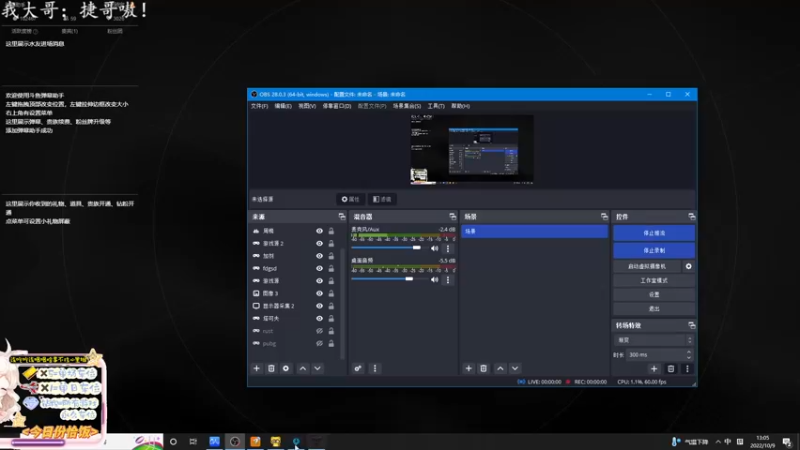Move source up with arrow in Sources panel
The width and height of the screenshot is (800, 450).
pos(303,368)
